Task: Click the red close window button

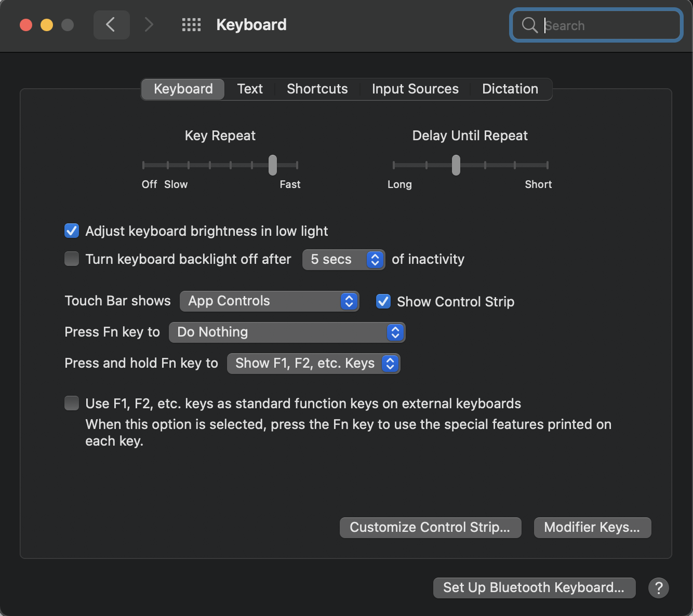Action: click(x=26, y=25)
